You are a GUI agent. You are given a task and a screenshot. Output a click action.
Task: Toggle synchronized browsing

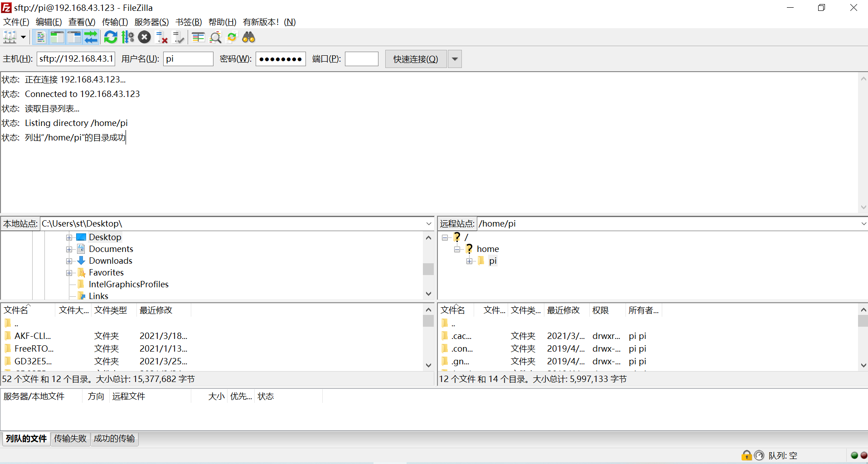pos(232,37)
